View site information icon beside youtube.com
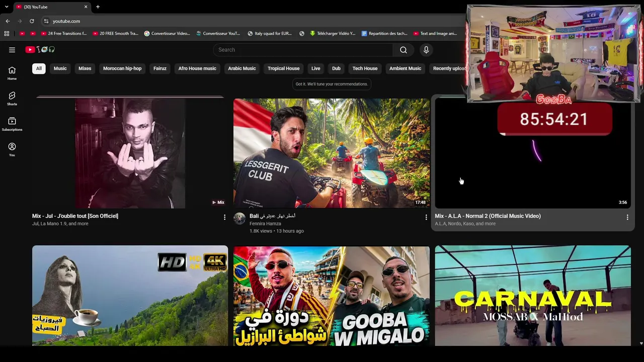 46,21
